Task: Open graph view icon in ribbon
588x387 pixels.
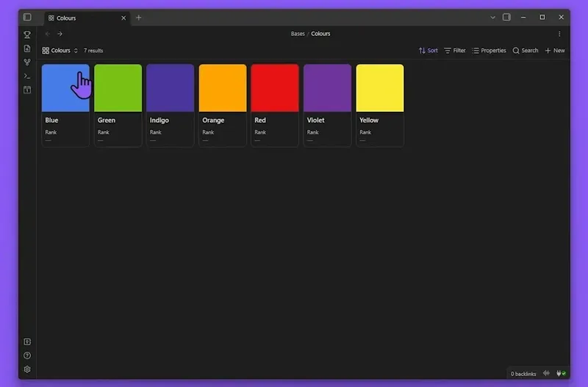Action: pyautogui.click(x=27, y=62)
